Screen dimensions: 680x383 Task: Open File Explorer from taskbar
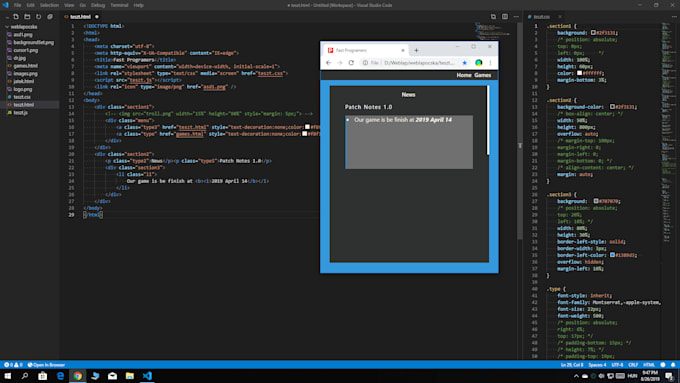coord(130,376)
